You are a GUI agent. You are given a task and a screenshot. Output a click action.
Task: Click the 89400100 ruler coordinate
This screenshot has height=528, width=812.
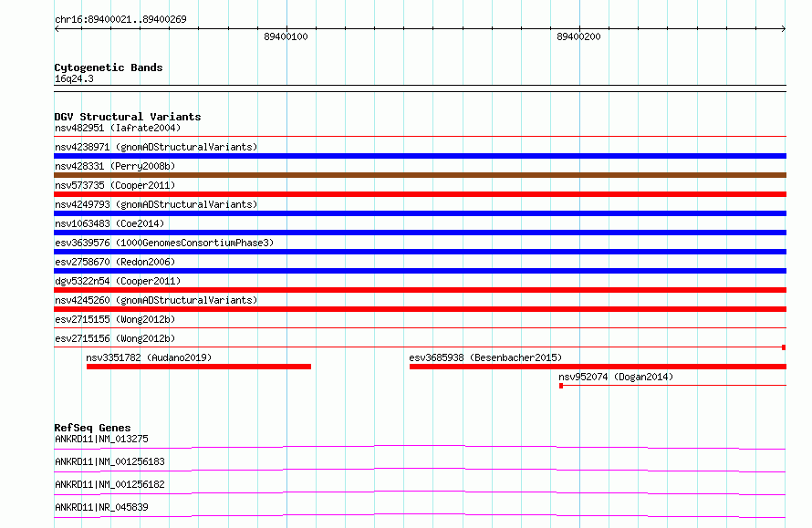[x=286, y=36]
